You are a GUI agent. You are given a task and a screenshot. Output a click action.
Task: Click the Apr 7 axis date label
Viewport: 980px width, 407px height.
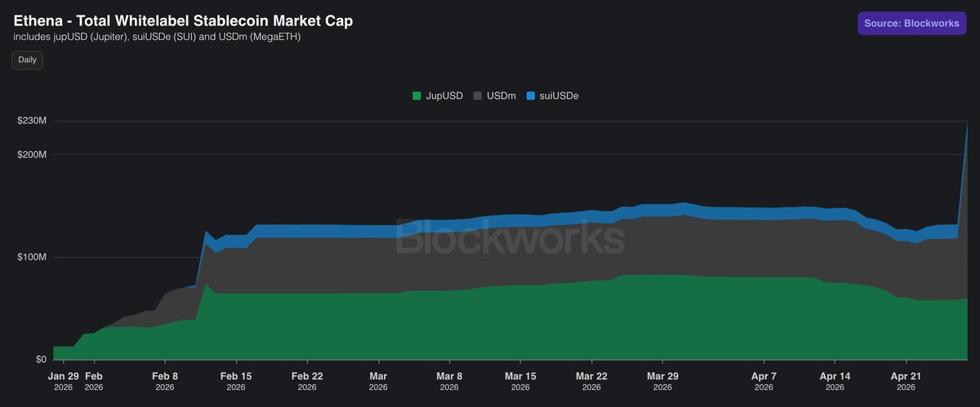(764, 381)
